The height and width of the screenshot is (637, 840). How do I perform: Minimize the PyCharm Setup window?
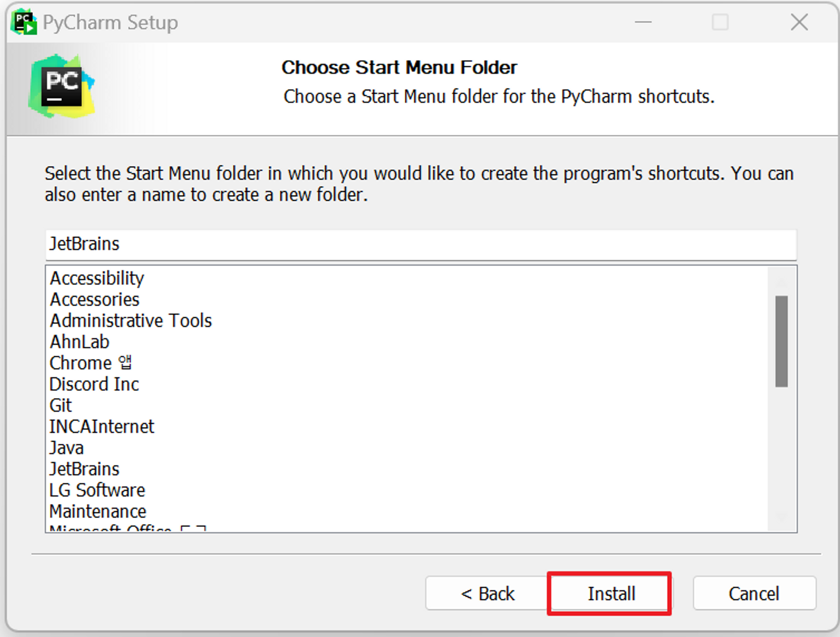643,22
